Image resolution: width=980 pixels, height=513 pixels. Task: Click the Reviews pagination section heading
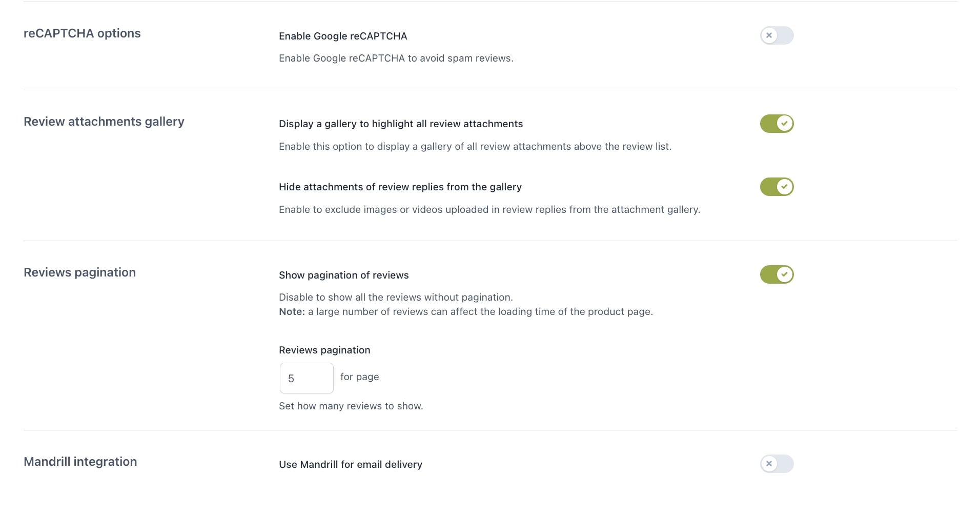pos(79,272)
